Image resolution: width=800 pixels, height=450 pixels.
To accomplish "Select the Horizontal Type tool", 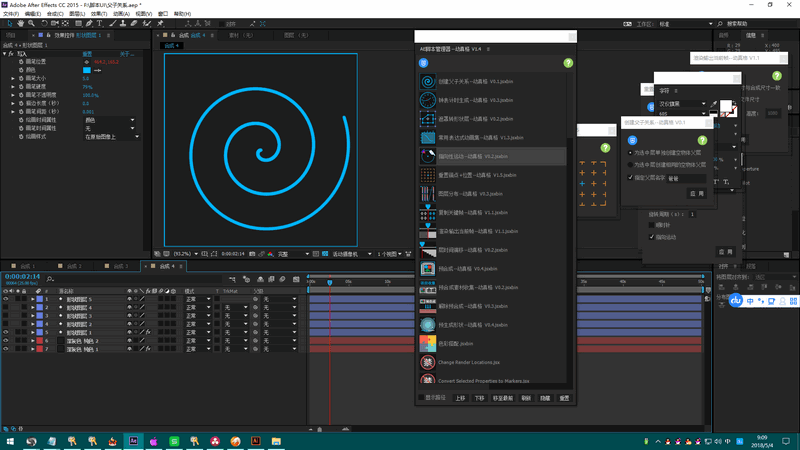I will [99, 23].
